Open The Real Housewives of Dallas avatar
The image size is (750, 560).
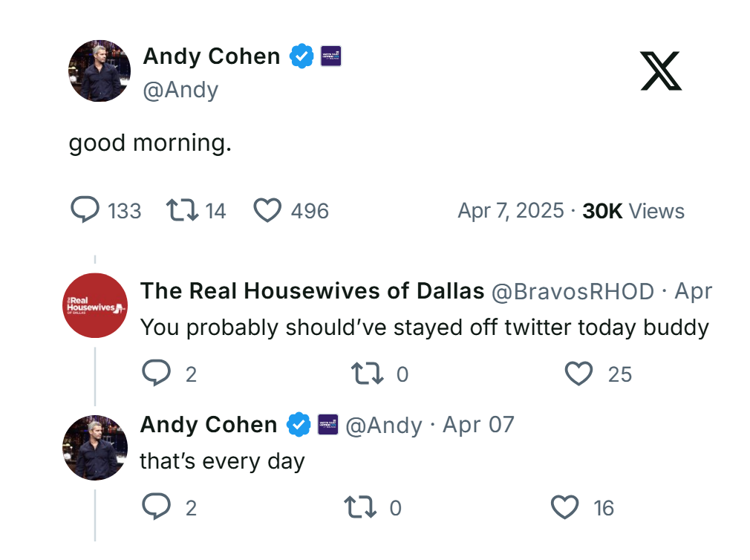pyautogui.click(x=96, y=306)
